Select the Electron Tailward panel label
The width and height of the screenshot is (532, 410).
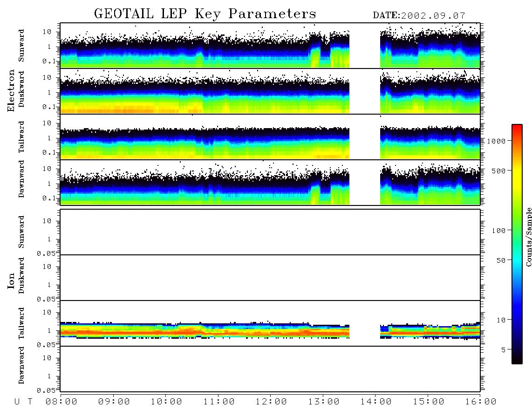point(21,137)
